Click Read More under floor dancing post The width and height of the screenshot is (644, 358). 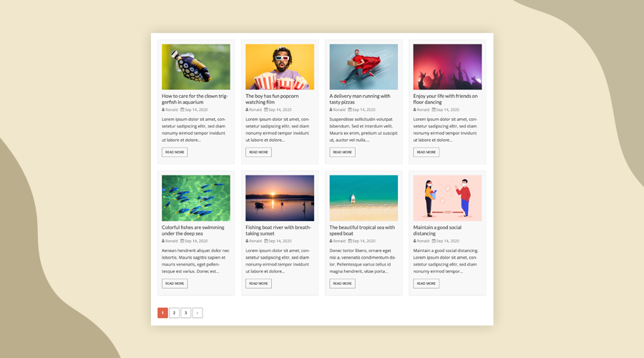(x=426, y=152)
